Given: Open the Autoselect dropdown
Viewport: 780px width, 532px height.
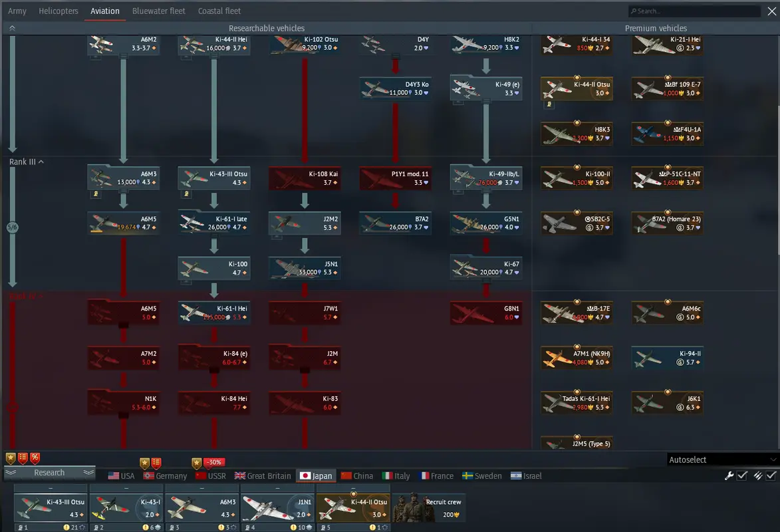Looking at the screenshot, I should pyautogui.click(x=722, y=460).
